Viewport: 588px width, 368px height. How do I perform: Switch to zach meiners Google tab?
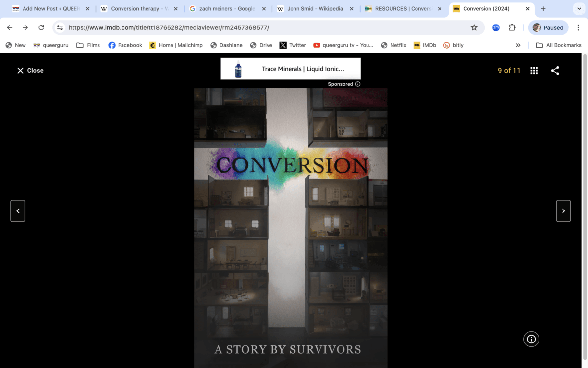coord(227,9)
